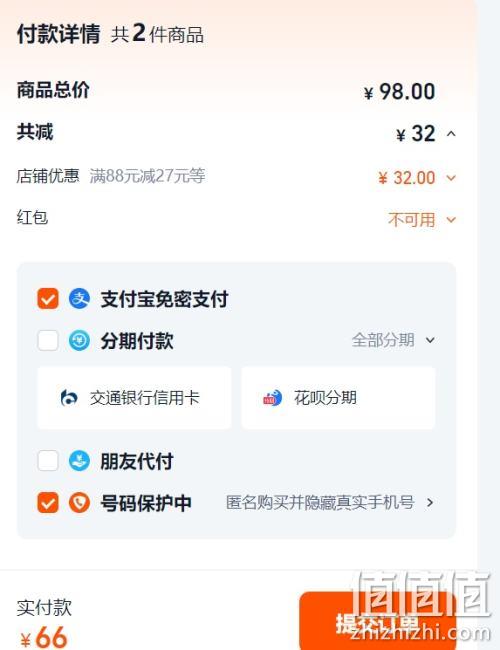
Task: Click the 实付款 ¥66 total amount
Action: pos(44,637)
